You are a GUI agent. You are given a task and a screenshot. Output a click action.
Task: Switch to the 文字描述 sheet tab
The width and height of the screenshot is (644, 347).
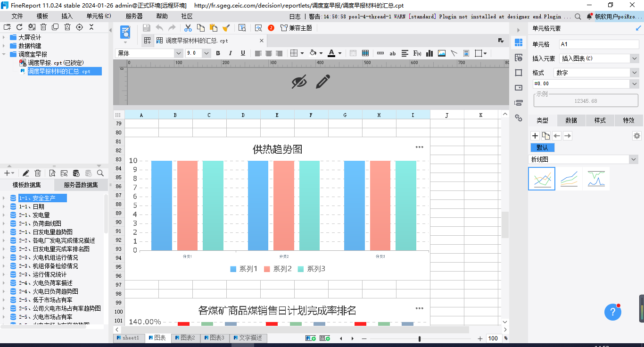pyautogui.click(x=248, y=338)
